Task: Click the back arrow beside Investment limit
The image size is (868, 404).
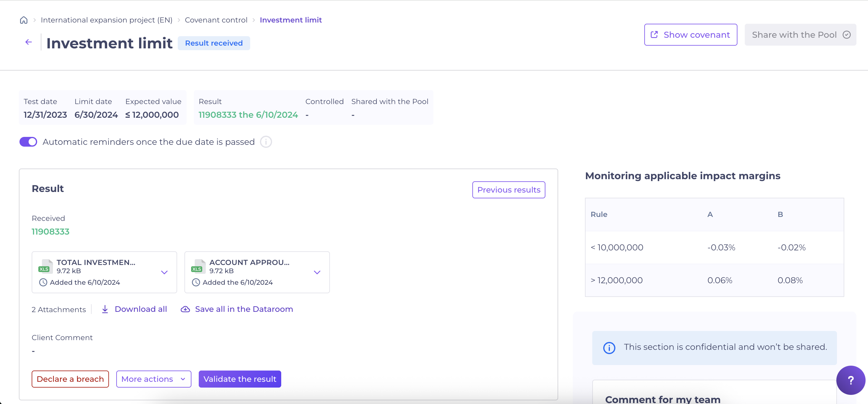Action: point(29,42)
